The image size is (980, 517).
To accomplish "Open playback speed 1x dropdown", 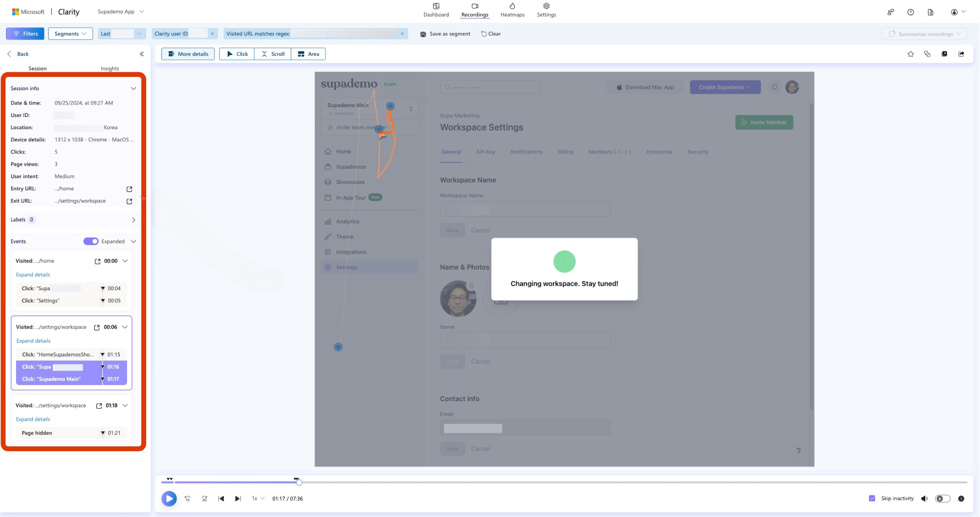I will pos(258,498).
